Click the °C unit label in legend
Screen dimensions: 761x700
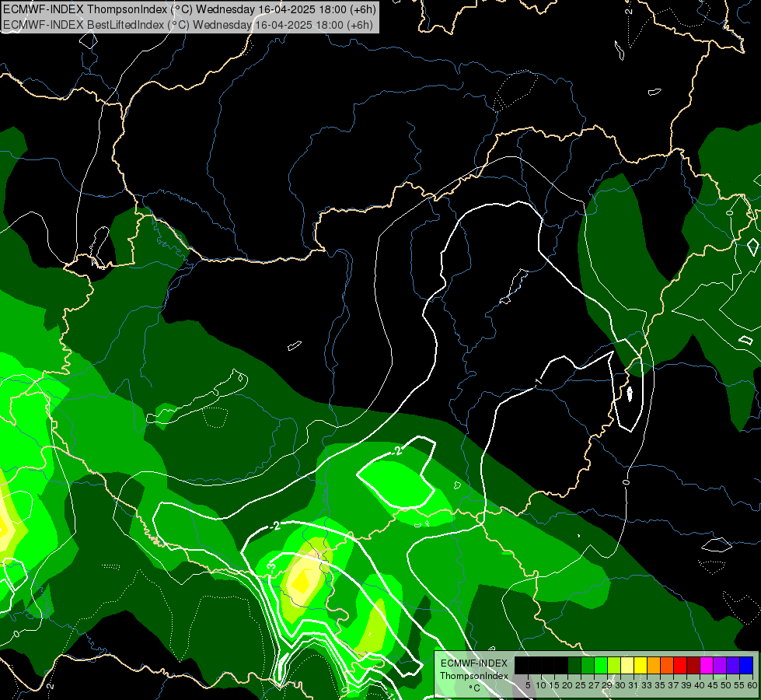coord(475,688)
